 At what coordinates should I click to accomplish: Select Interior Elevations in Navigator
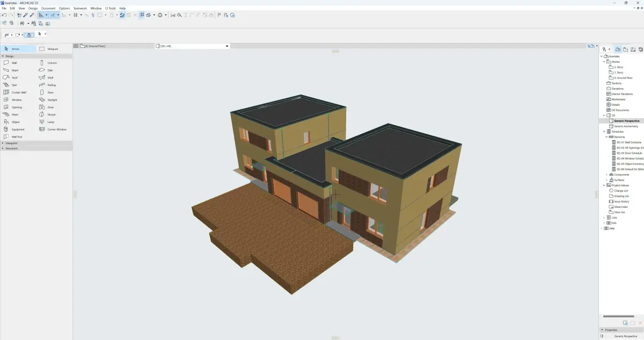coord(620,94)
